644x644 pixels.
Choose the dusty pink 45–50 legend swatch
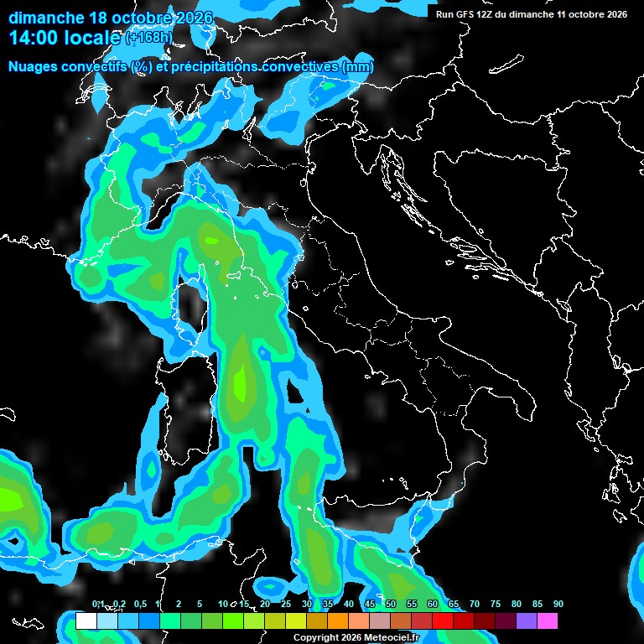pyautogui.click(x=380, y=621)
